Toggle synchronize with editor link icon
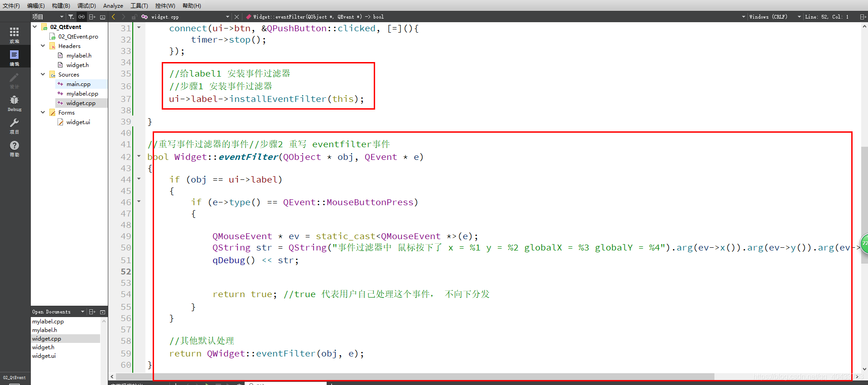 82,17
